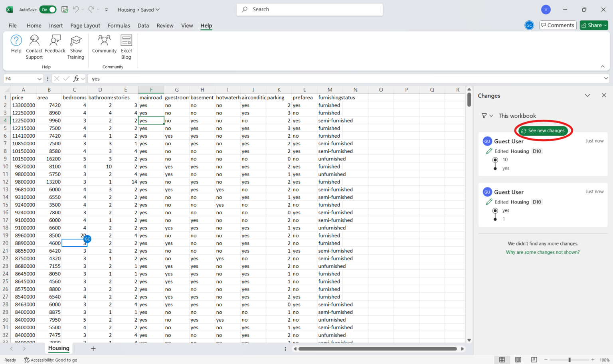The height and width of the screenshot is (364, 613).
Task: Click inside the Search box
Action: (x=309, y=9)
